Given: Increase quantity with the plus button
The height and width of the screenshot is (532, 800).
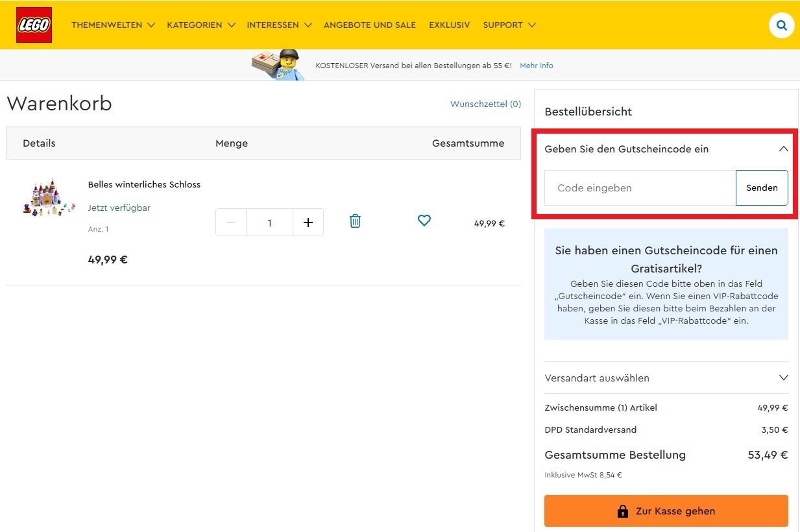Looking at the screenshot, I should (x=308, y=223).
